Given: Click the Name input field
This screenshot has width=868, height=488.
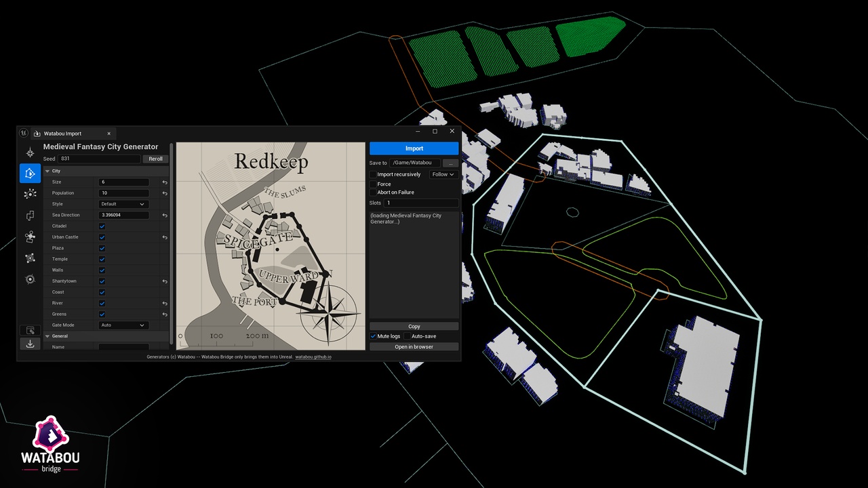Looking at the screenshot, I should (124, 347).
